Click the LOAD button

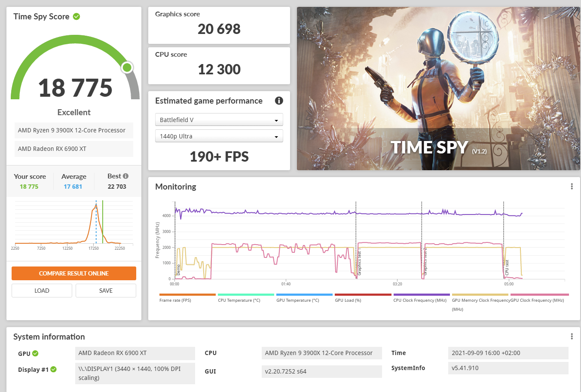tap(42, 291)
